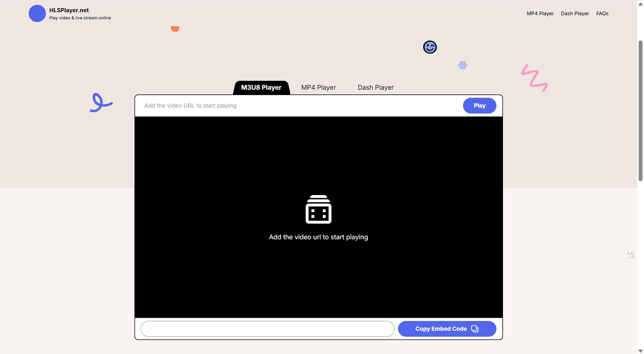Click the copy icon inside Copy Embed Code

point(475,329)
